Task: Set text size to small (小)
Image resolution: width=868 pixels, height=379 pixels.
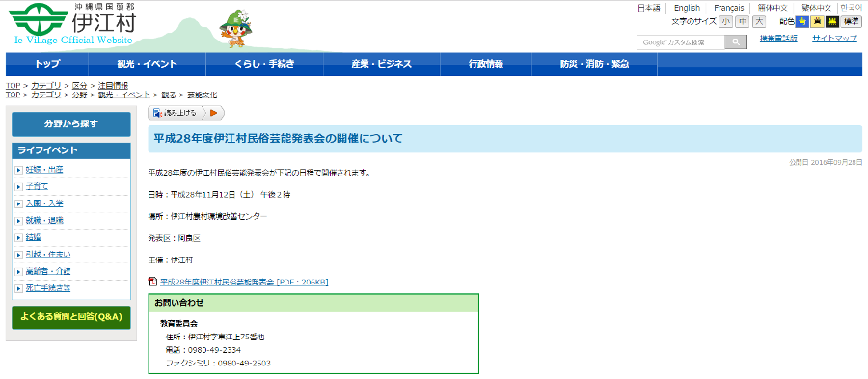Action: tap(725, 22)
